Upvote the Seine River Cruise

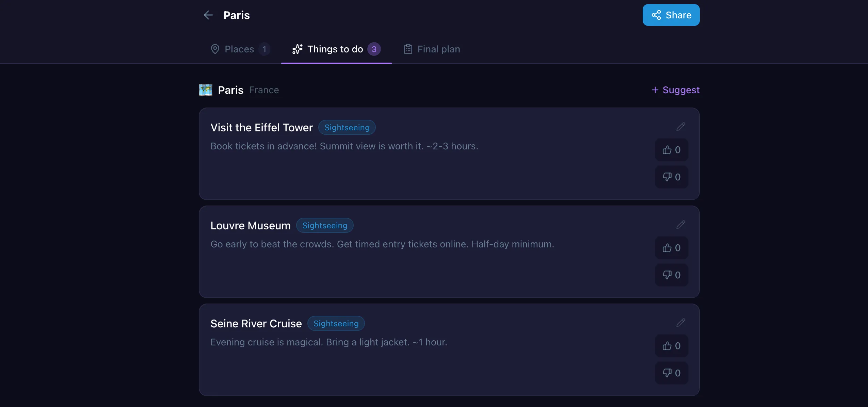point(671,346)
